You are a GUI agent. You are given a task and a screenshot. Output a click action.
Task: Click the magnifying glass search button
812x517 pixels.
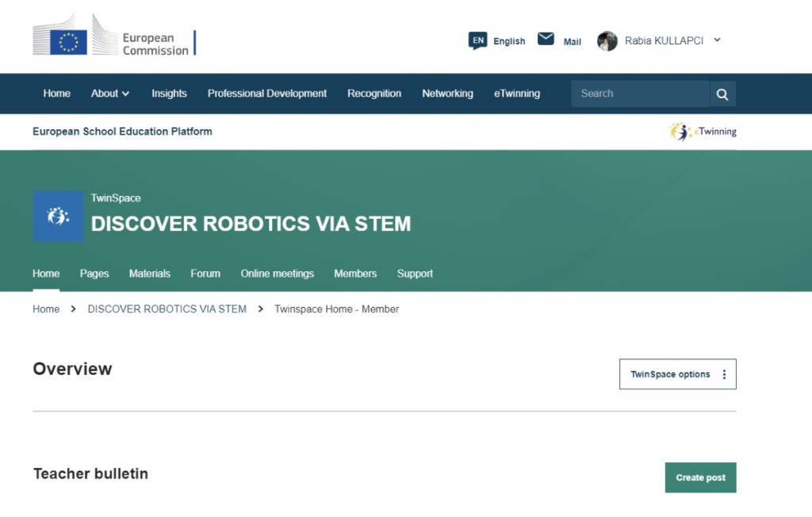[x=722, y=94]
